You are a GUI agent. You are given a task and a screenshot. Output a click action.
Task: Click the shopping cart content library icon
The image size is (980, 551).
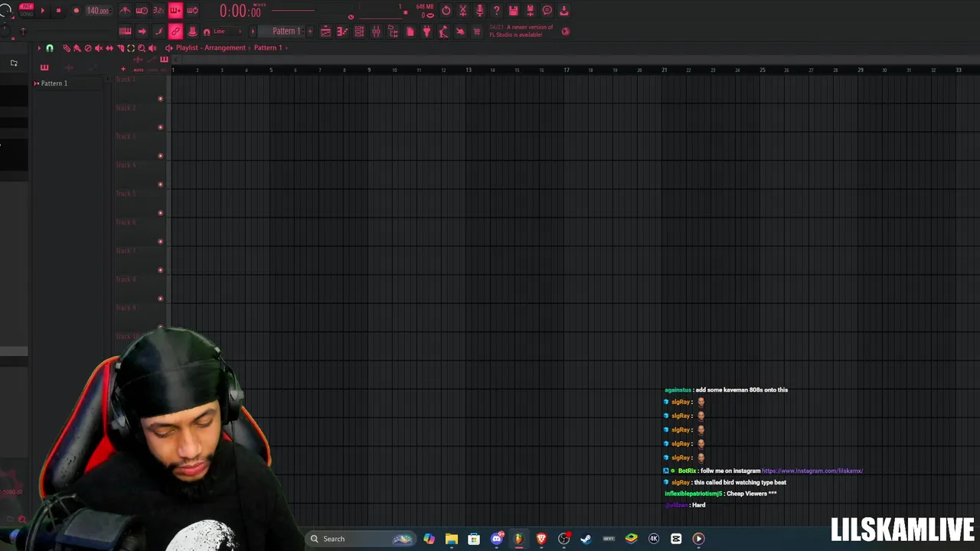(x=477, y=31)
